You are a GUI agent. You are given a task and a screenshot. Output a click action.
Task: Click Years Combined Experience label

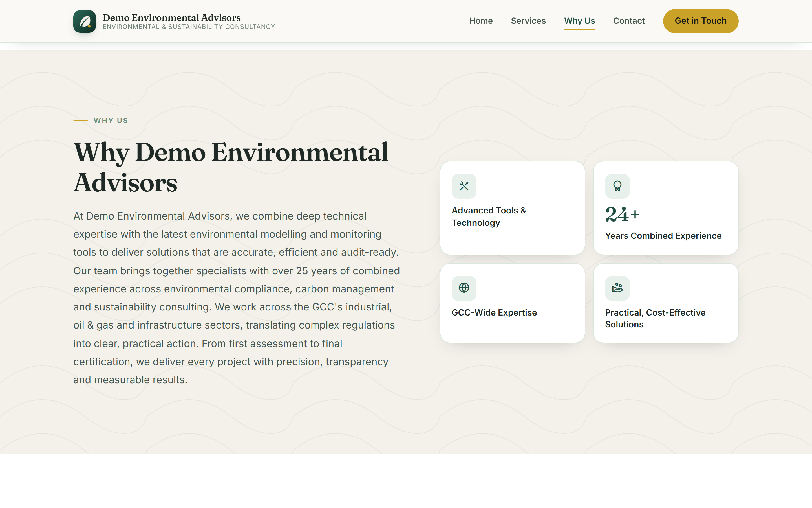coord(663,236)
